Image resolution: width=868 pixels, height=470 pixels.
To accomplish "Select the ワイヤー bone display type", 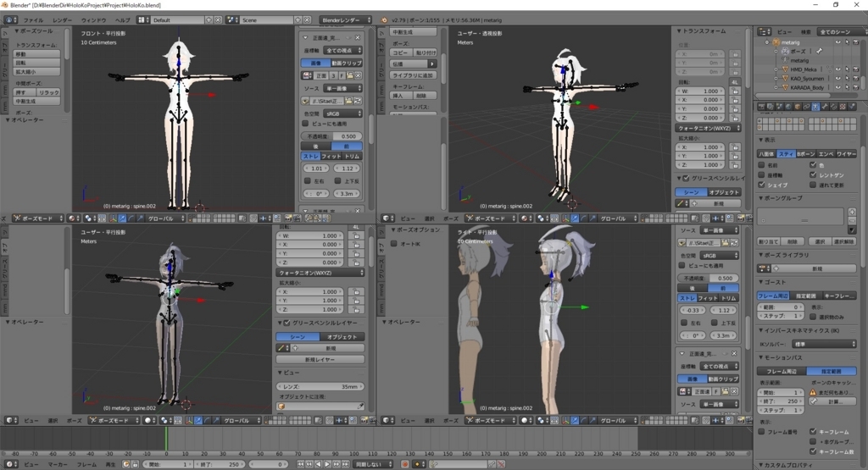I will pos(847,154).
